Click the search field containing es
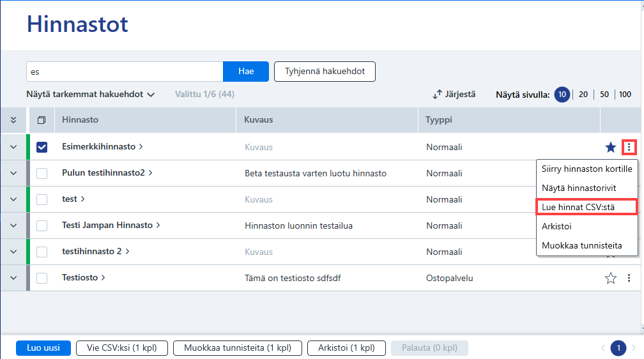644x359 pixels. tap(125, 72)
